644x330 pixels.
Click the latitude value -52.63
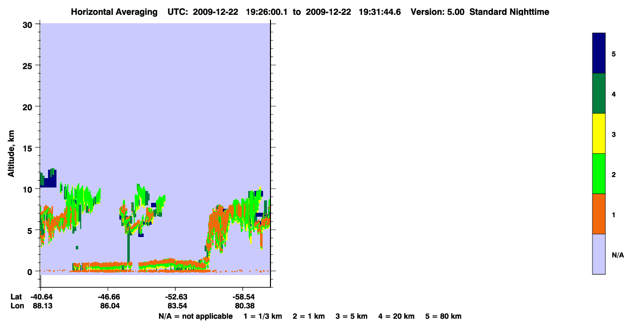point(175,297)
